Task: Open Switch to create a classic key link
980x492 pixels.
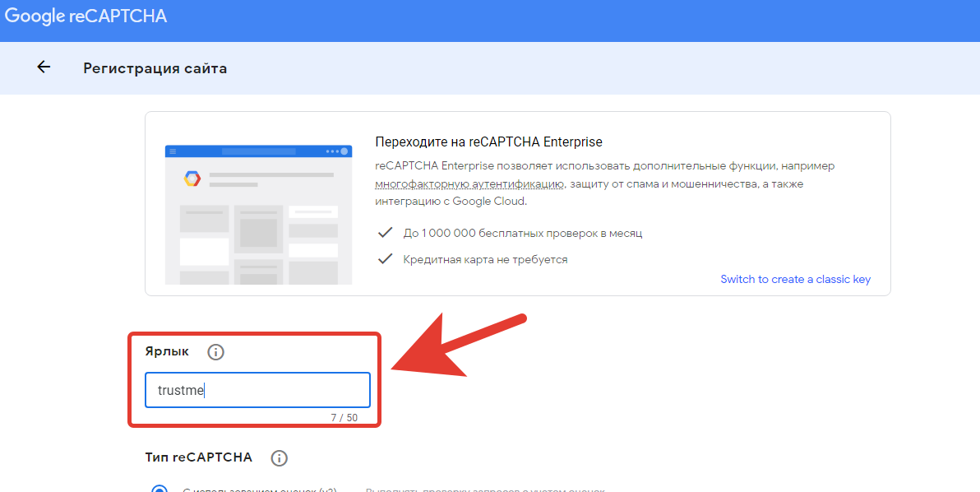Action: pyautogui.click(x=795, y=280)
